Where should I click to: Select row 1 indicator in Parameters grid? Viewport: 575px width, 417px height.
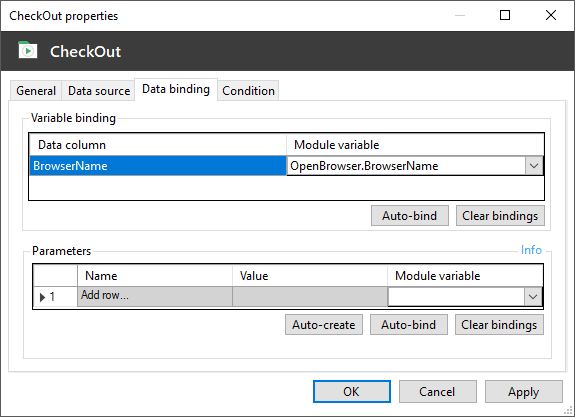(55, 296)
